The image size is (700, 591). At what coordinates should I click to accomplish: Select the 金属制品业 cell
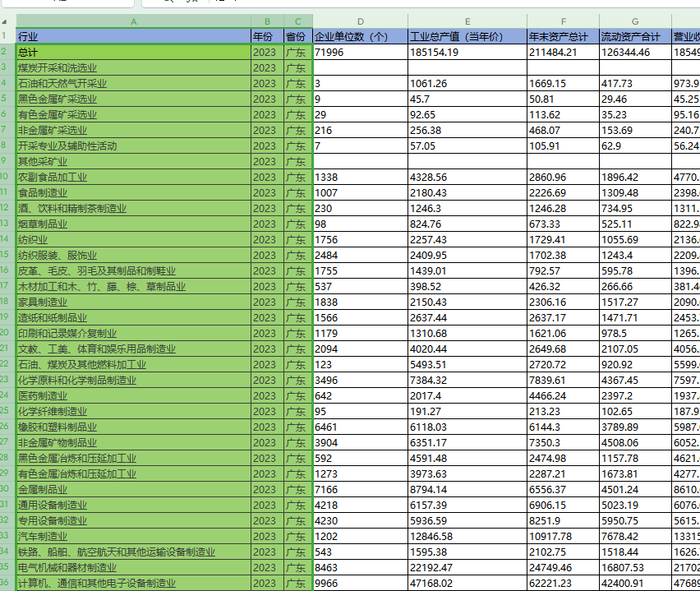[x=133, y=490]
